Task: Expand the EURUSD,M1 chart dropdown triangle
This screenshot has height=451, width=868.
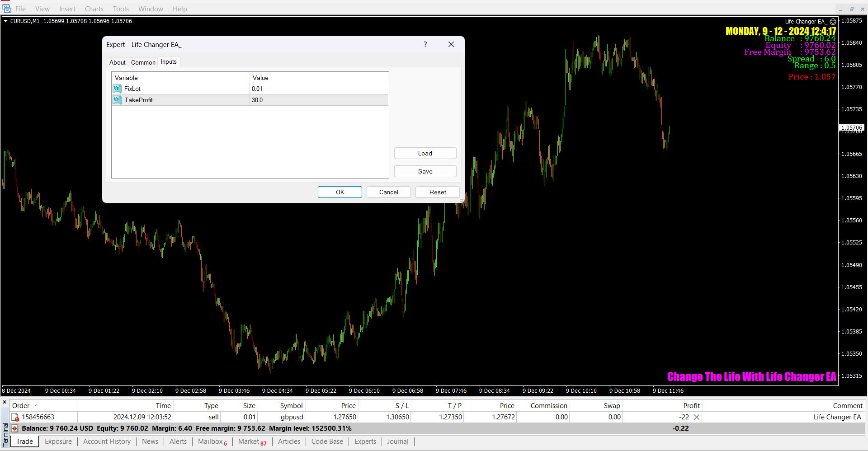Action: pos(6,21)
